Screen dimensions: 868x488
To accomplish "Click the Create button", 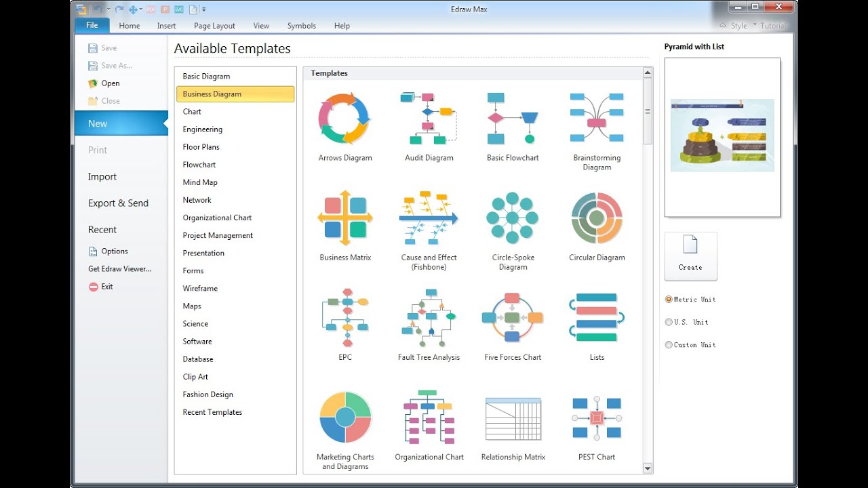I will click(690, 256).
